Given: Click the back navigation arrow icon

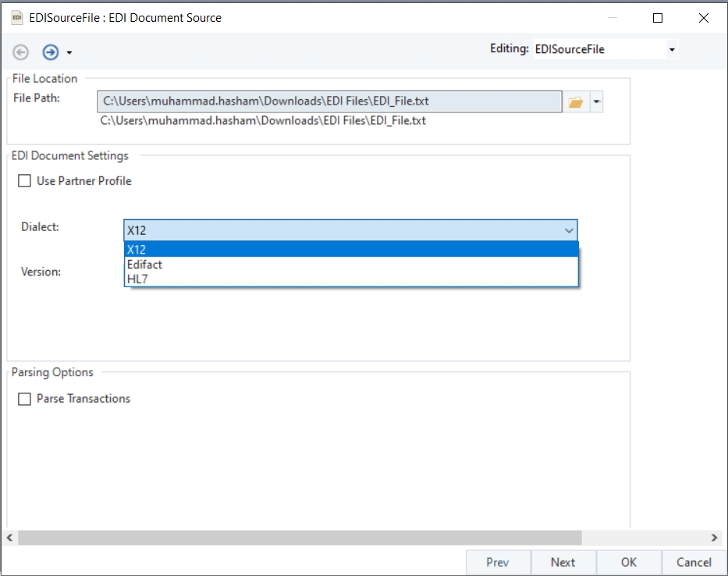Looking at the screenshot, I should (x=21, y=52).
